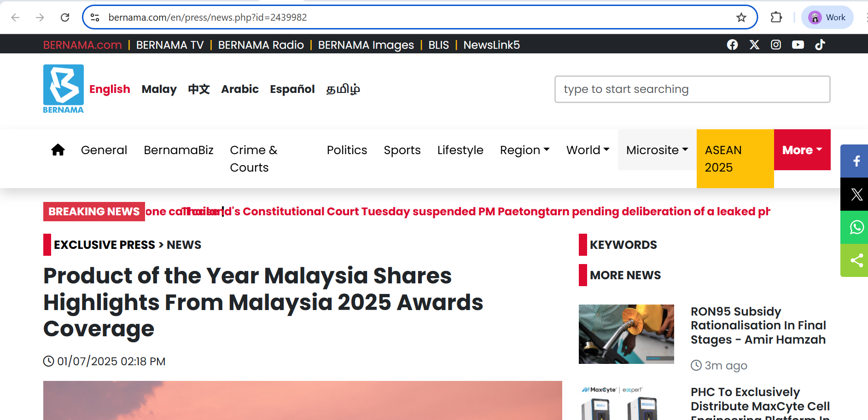Share article via WhatsApp side button
868x420 pixels.
coord(855,227)
